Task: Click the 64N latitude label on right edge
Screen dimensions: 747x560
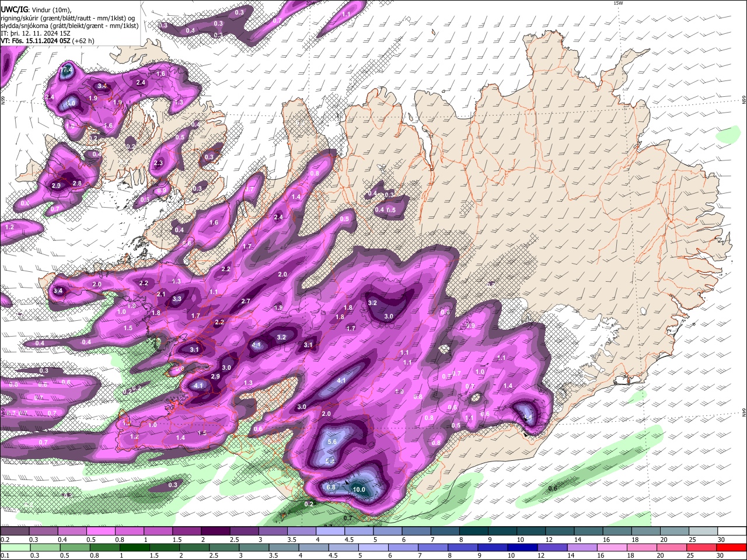Action: tap(744, 412)
